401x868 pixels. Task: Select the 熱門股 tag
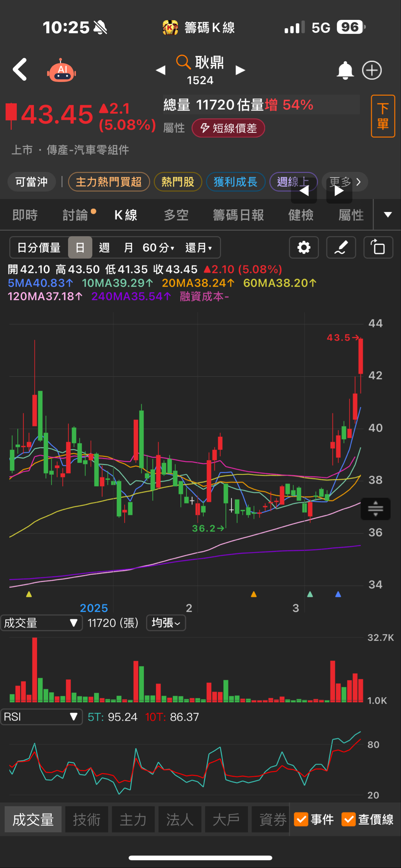(x=178, y=182)
